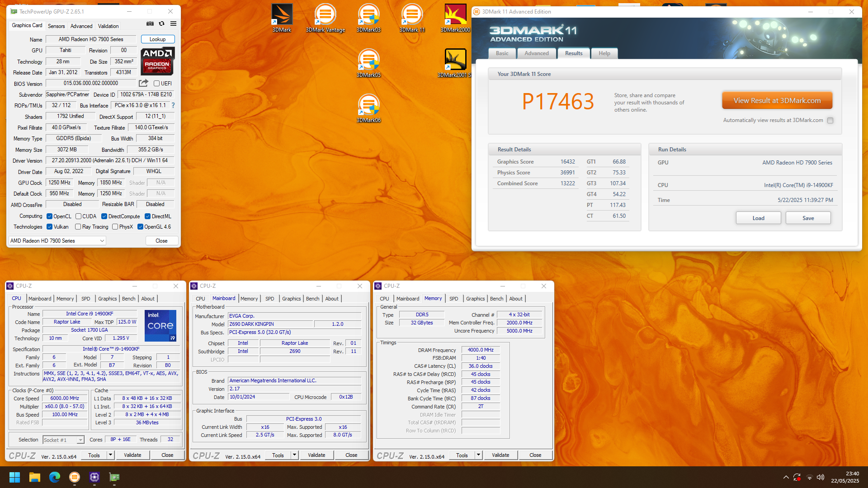The height and width of the screenshot is (488, 868).
Task: Open the Help tab in 3DMark 11
Action: pos(604,53)
